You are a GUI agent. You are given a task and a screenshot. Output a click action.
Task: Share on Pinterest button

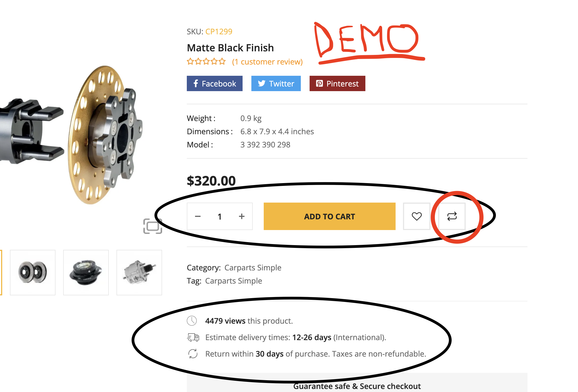[x=337, y=83]
